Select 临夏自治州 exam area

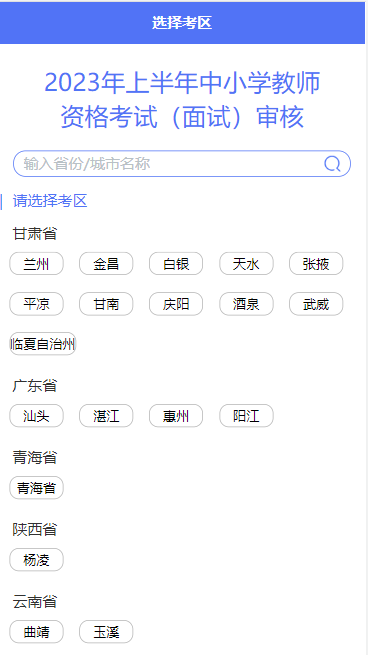[x=43, y=344]
